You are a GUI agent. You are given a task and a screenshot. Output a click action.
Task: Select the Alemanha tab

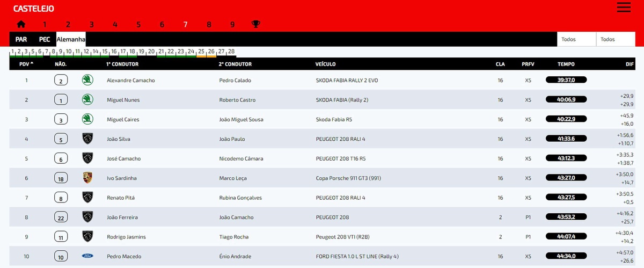tap(71, 39)
